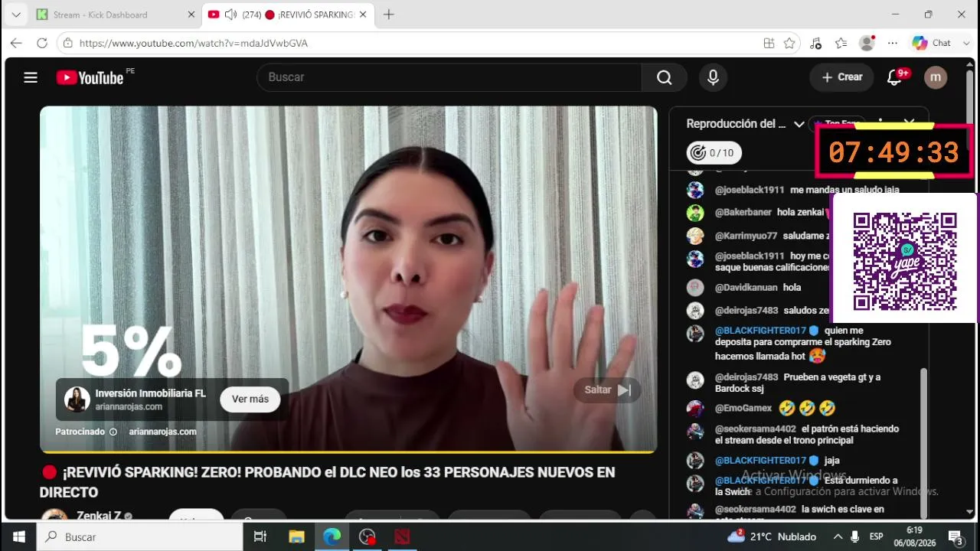Screen dimensions: 980x551
Task: Refresh the current page
Action: [x=42, y=44]
